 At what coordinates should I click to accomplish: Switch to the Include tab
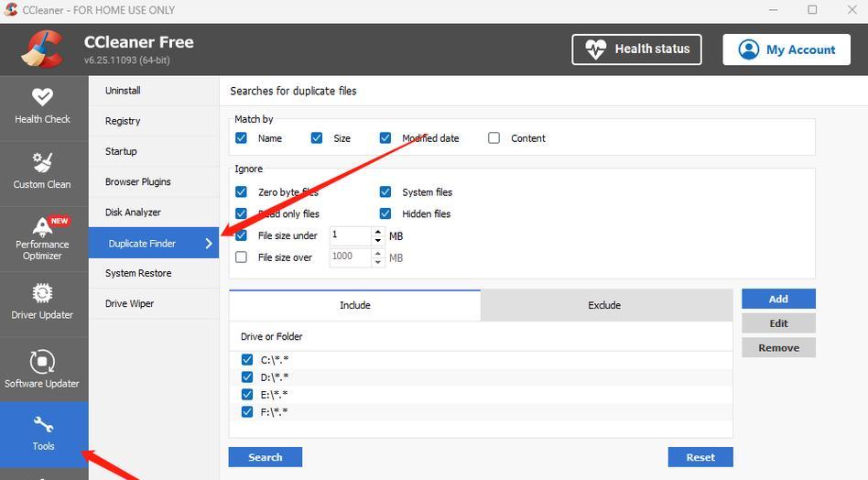coord(355,305)
